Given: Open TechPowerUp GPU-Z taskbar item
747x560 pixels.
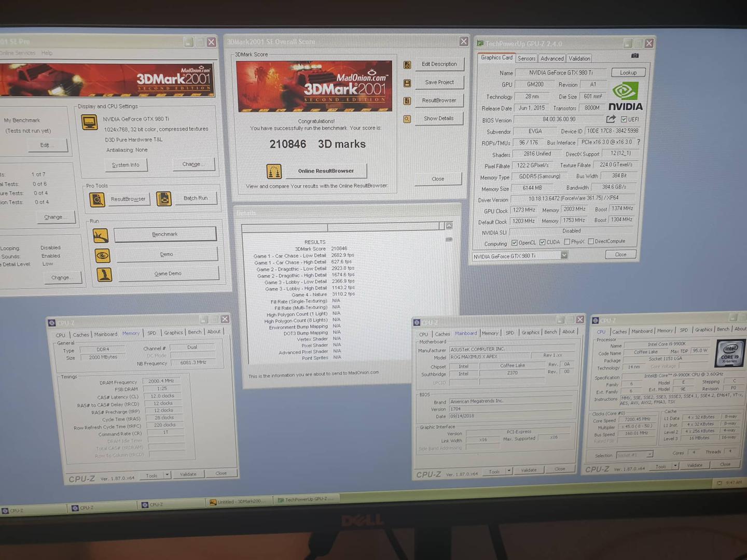Looking at the screenshot, I should 306,499.
